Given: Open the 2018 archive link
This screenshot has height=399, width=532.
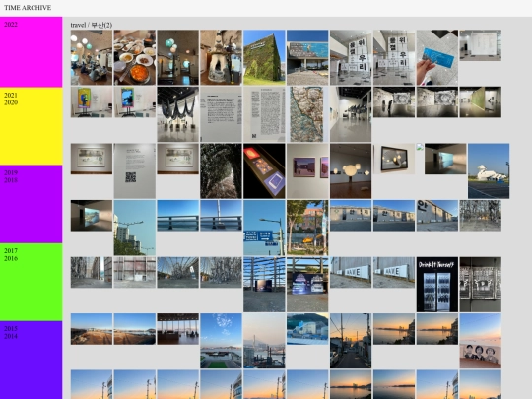Looking at the screenshot, I should coord(11,180).
